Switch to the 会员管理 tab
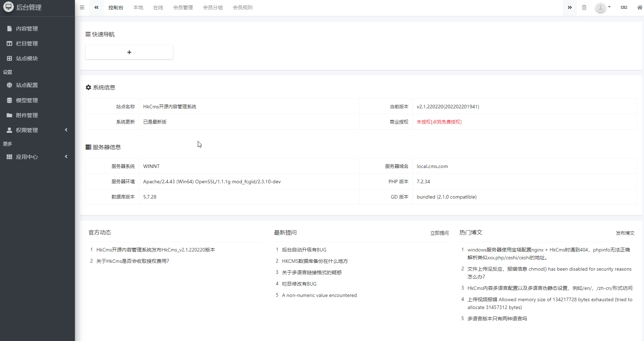Viewport: 644px width, 341px height. click(183, 7)
